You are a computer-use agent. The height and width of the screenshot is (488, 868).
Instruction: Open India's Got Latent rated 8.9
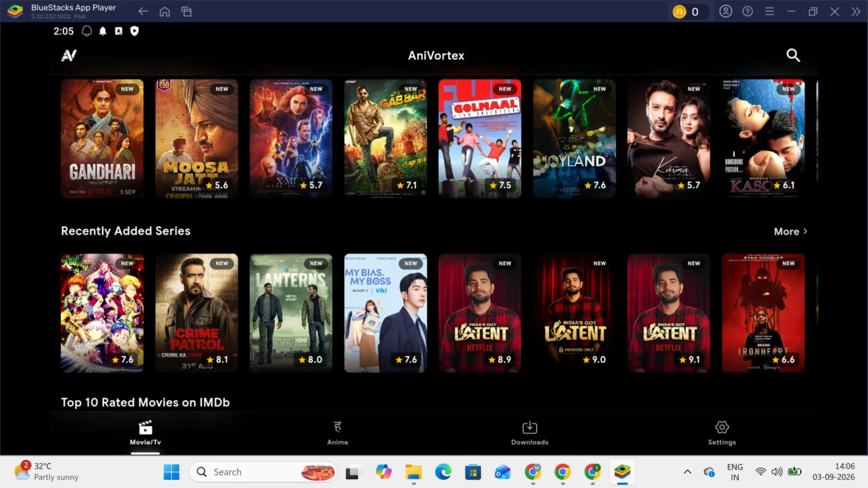480,313
